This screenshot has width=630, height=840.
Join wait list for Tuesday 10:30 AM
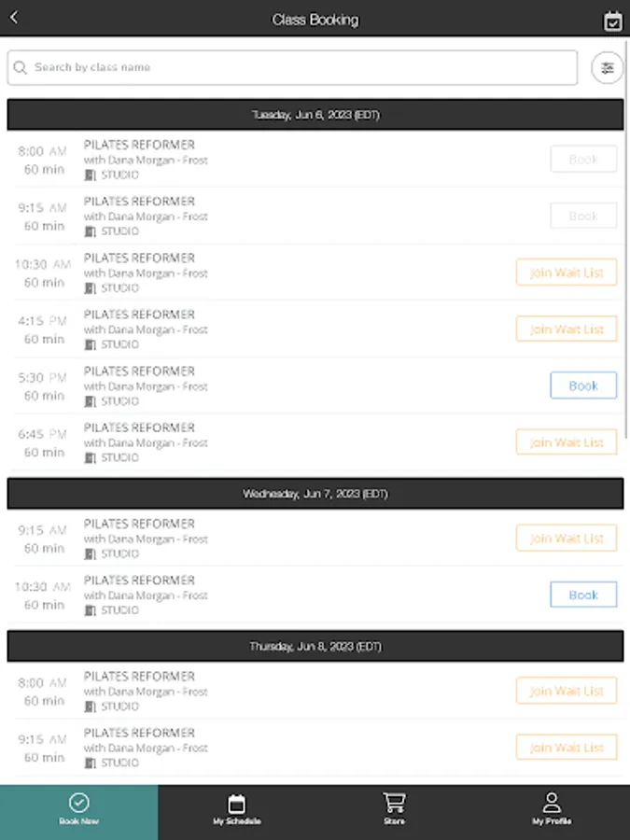(567, 273)
